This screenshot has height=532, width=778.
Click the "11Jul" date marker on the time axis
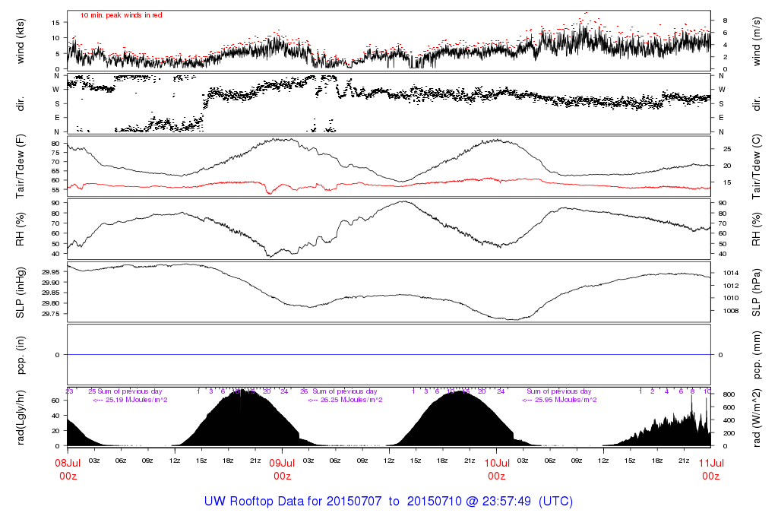click(x=711, y=463)
